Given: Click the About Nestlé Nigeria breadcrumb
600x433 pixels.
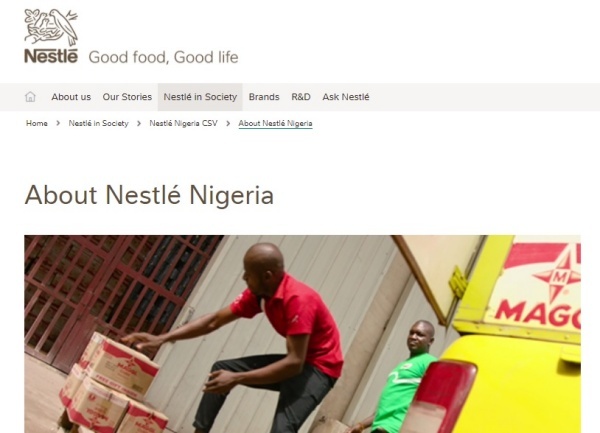Looking at the screenshot, I should click(276, 124).
